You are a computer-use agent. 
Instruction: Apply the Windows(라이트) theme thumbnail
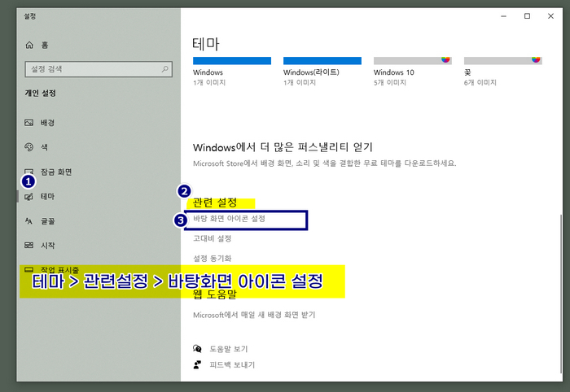[x=322, y=61]
